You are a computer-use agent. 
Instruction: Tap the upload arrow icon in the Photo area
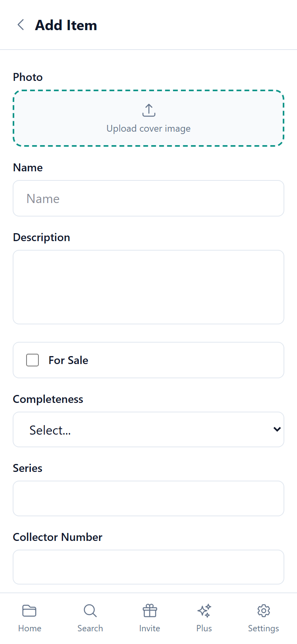point(148,110)
